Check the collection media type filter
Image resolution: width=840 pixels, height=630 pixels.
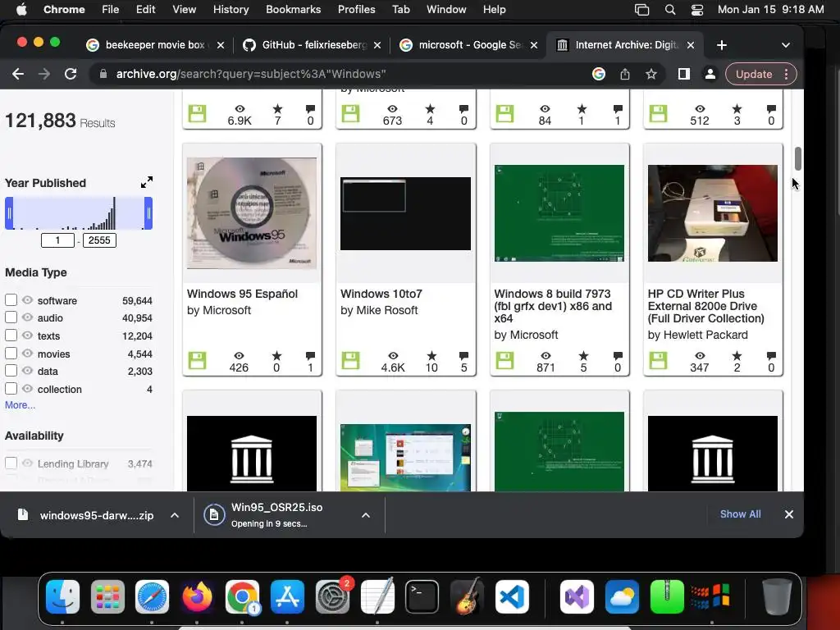(x=11, y=388)
